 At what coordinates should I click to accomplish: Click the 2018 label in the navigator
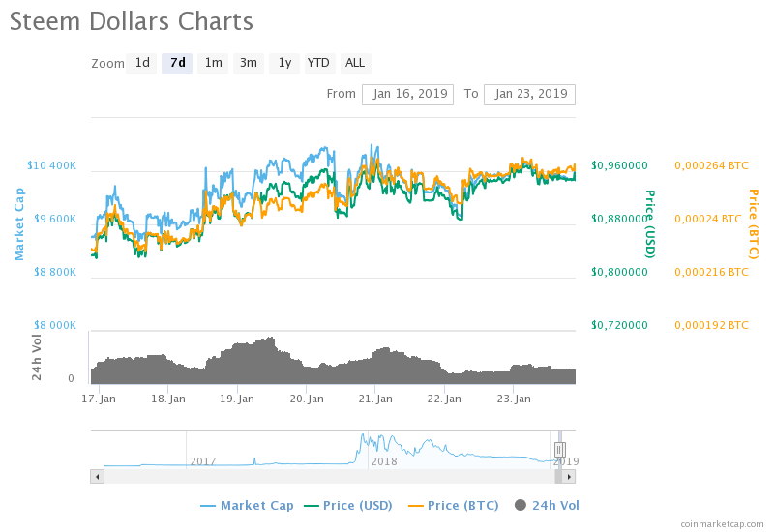tap(384, 461)
